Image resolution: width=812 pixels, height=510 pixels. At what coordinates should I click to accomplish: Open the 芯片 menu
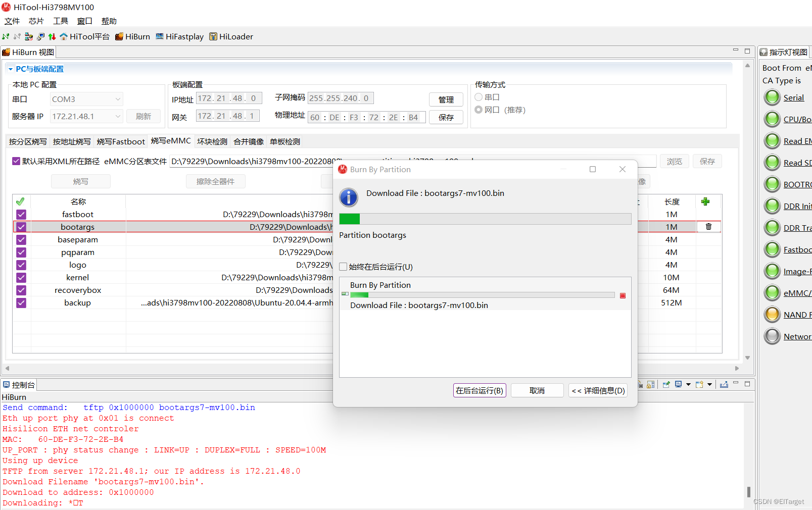[x=36, y=21]
